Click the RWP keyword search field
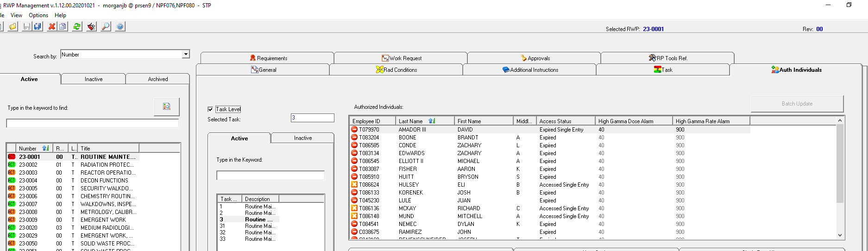The image size is (868, 251). (92, 123)
